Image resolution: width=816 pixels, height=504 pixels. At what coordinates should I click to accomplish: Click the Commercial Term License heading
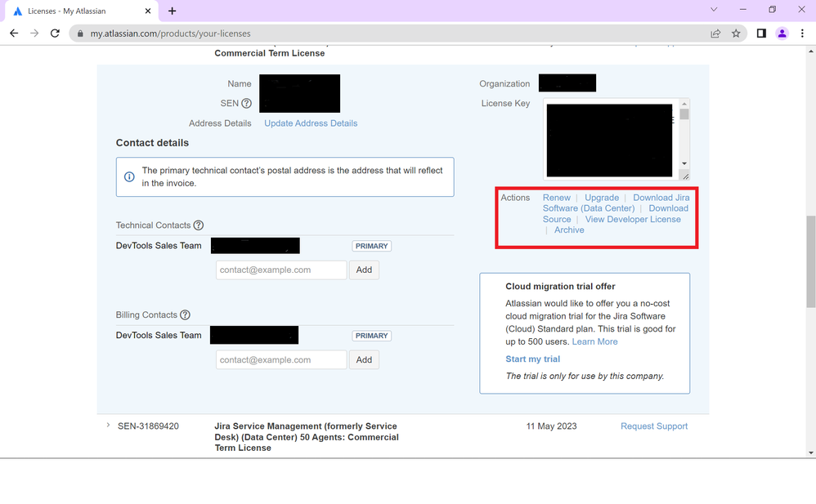coord(270,53)
